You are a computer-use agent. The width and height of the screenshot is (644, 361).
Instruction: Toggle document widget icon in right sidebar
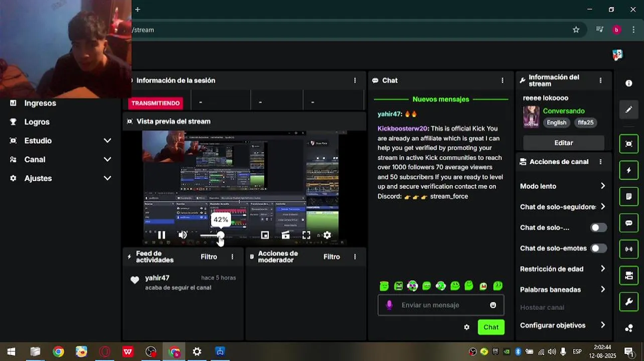pyautogui.click(x=628, y=196)
